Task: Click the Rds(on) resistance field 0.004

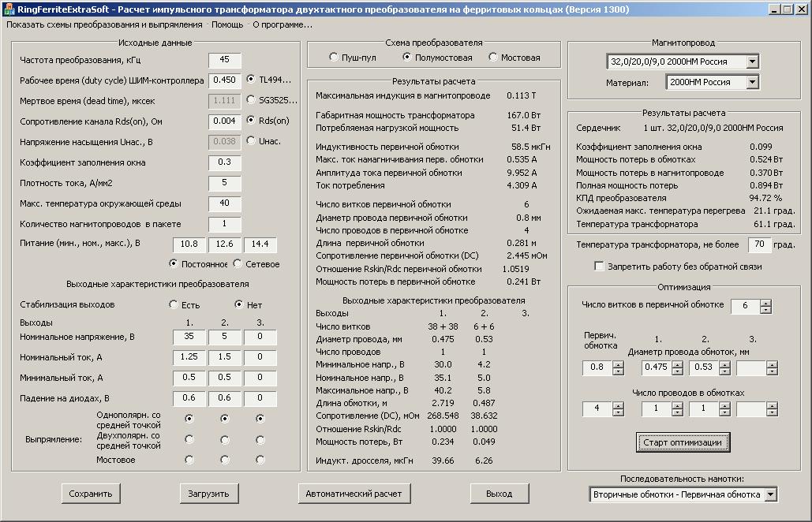Action: [225, 121]
